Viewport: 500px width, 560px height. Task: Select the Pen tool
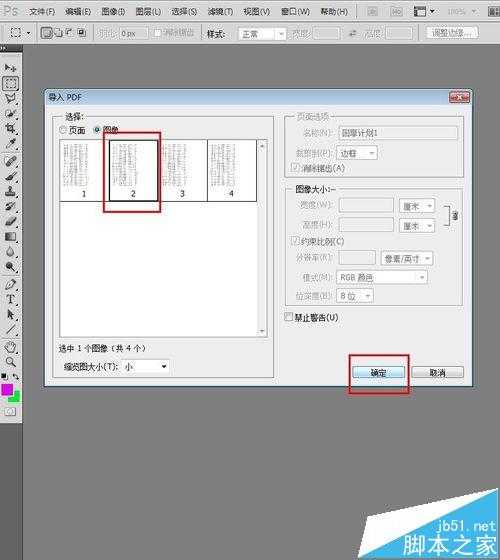[10, 284]
